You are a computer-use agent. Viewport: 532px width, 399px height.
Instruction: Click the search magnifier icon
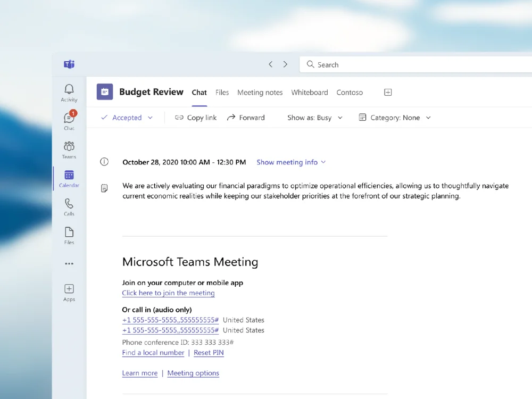click(x=310, y=64)
